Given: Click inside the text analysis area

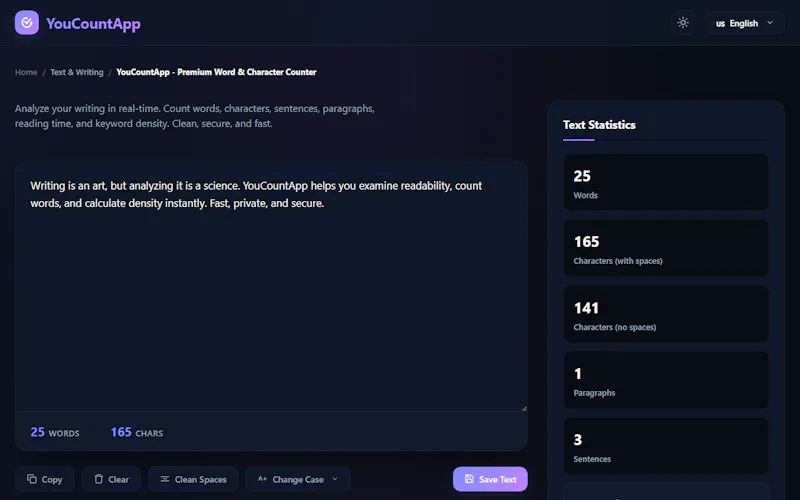Looking at the screenshot, I should tap(271, 287).
